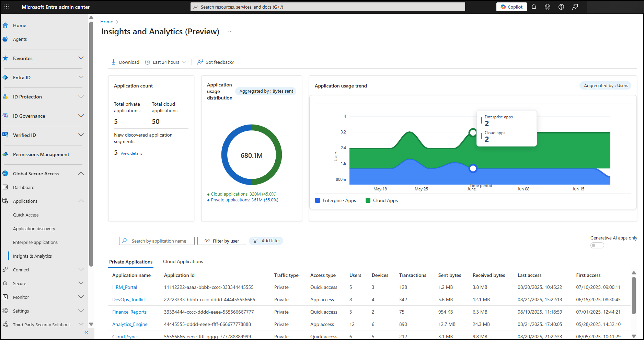Click Search by application name field
Viewport: 644px width, 340px height.
coord(157,241)
